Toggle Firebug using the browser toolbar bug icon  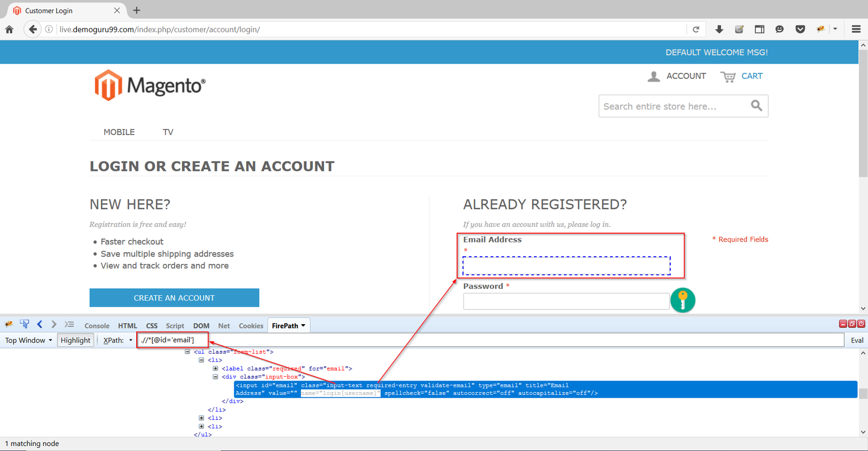[x=820, y=29]
